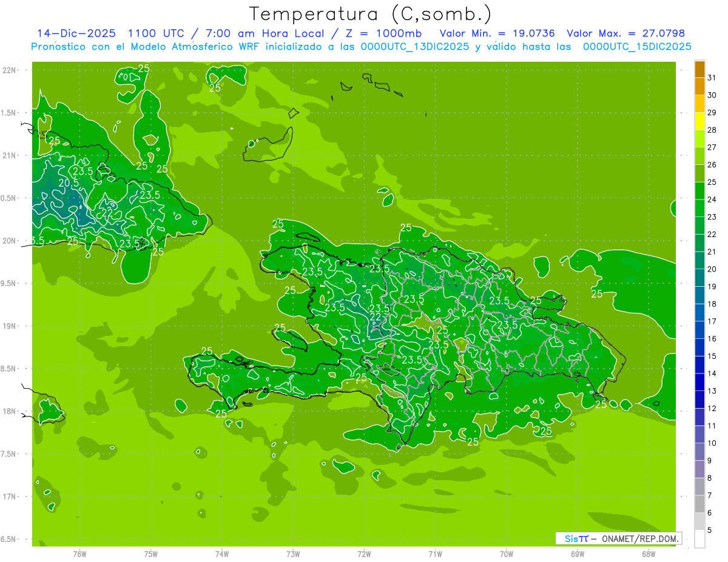Click '0000UTC_15DIC2025' valid-until time text

[x=637, y=47]
